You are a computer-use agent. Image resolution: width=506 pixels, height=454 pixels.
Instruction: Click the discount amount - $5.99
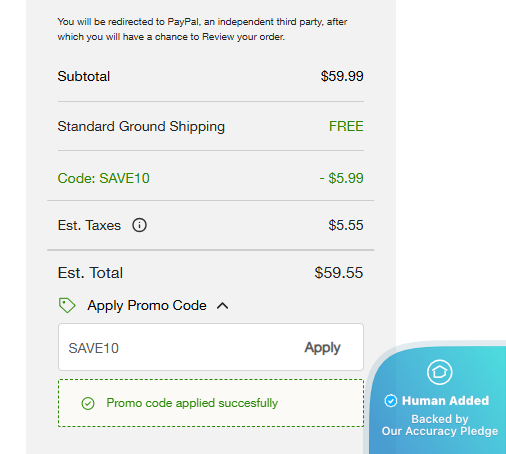pos(341,178)
